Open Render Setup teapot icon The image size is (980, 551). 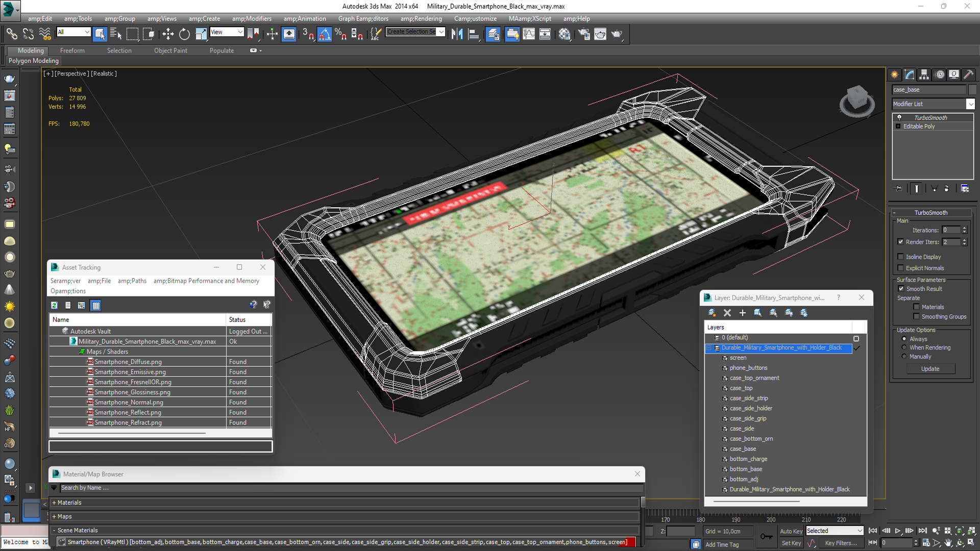[583, 34]
